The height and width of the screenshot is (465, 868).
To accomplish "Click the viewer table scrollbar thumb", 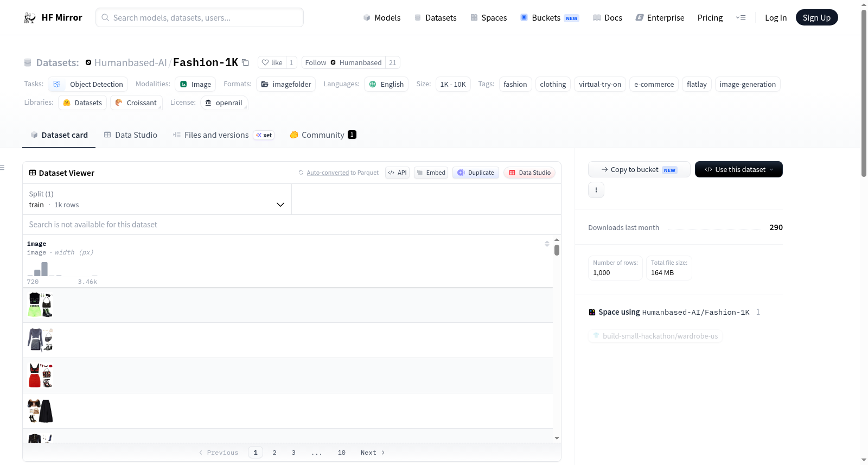I will coord(557,250).
